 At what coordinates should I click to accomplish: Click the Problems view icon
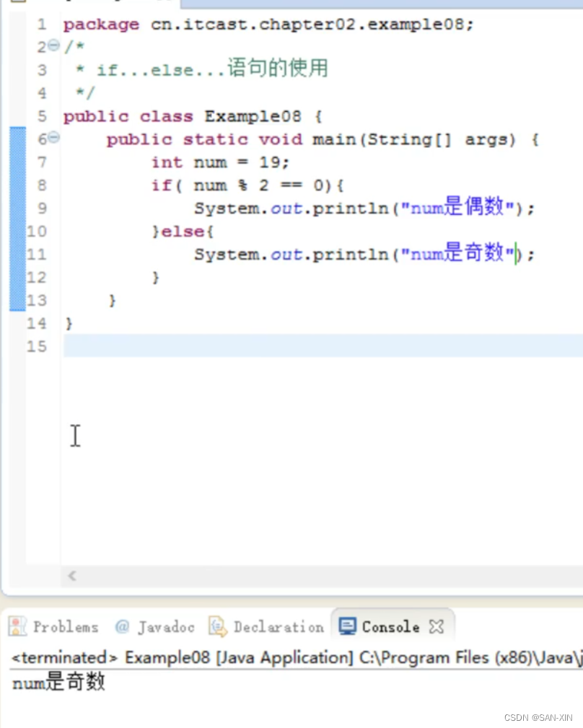click(x=17, y=626)
